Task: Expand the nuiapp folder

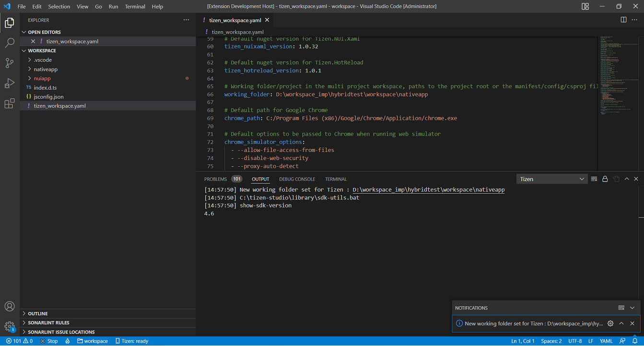Action: click(x=42, y=78)
